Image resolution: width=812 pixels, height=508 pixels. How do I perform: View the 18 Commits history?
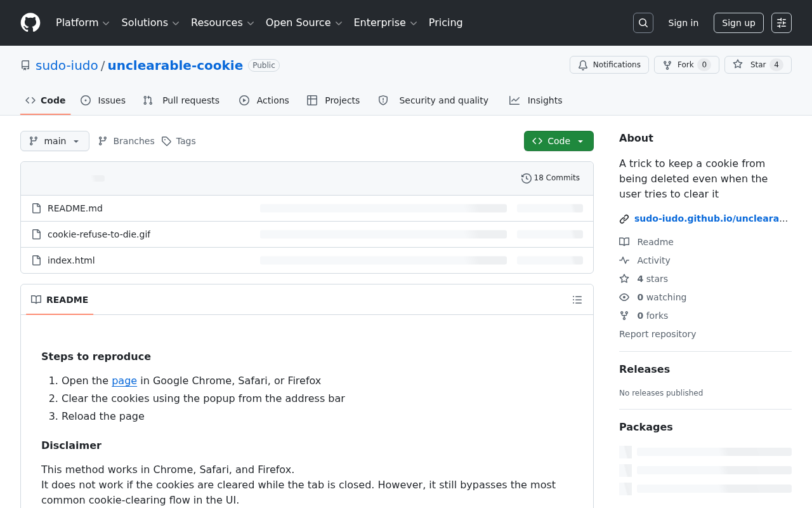[551, 178]
